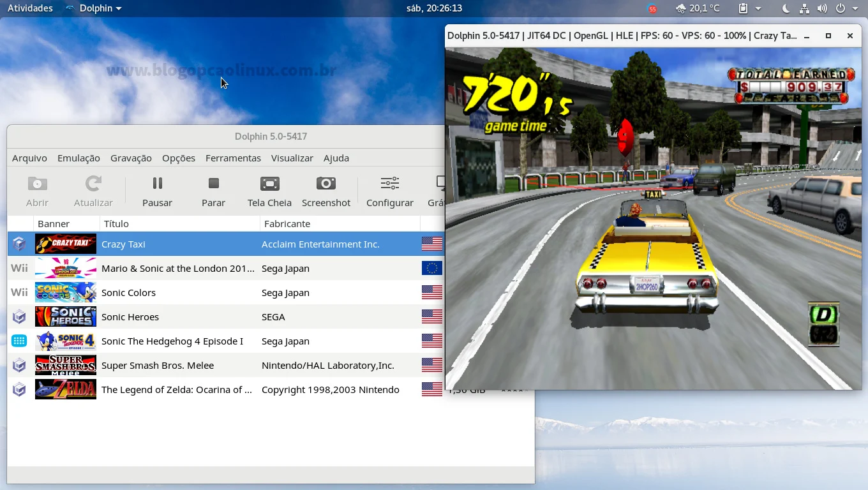The image size is (868, 490).
Task: Click the USA flag in Zelda row
Action: pyautogui.click(x=432, y=389)
